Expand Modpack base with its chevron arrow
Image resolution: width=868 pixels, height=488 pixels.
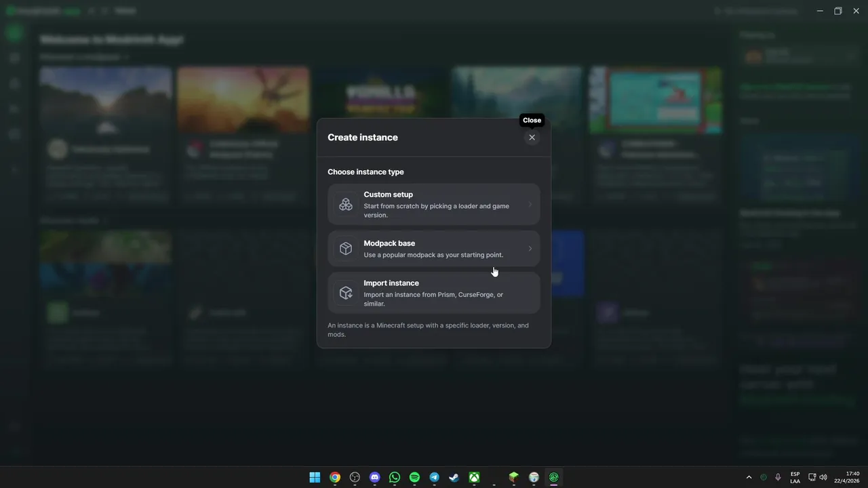pos(530,249)
